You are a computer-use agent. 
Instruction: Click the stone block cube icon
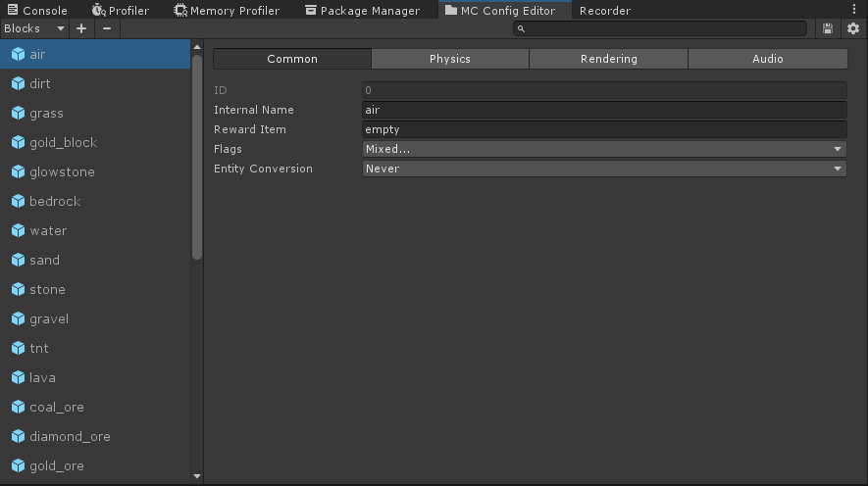click(19, 289)
